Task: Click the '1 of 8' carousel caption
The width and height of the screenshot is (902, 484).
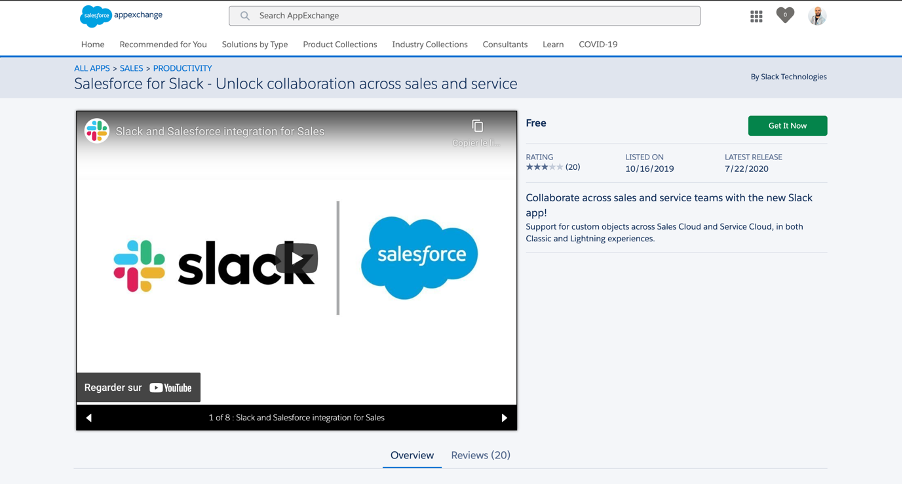Action: click(x=296, y=418)
